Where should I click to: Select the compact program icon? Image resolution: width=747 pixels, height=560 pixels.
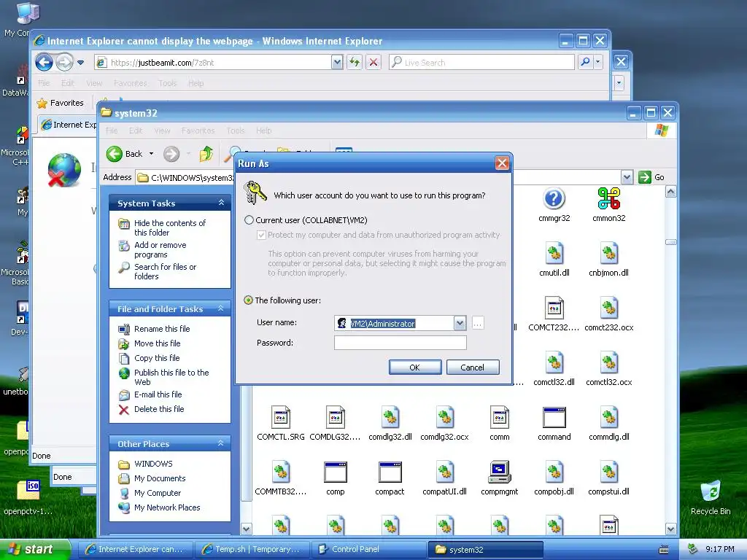tap(390, 472)
